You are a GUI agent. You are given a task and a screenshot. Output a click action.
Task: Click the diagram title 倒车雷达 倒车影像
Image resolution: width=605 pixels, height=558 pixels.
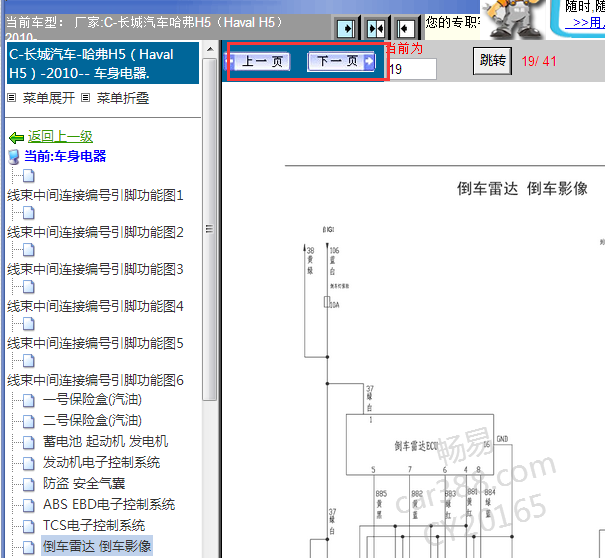point(522,188)
